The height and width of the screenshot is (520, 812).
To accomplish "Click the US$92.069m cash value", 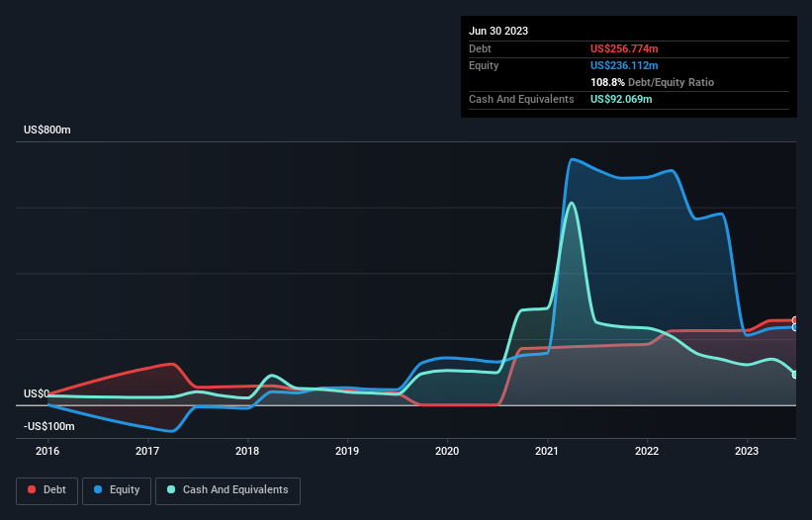I will 621,99.
